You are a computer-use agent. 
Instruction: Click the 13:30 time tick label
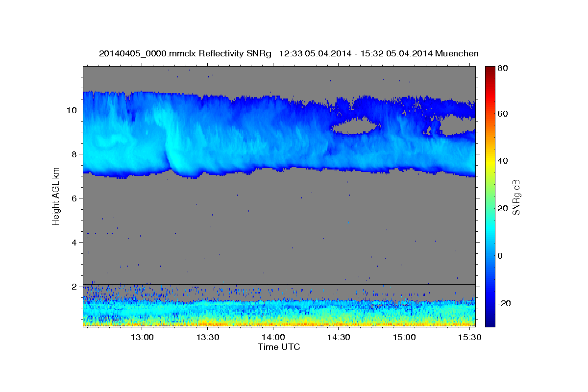(208, 337)
